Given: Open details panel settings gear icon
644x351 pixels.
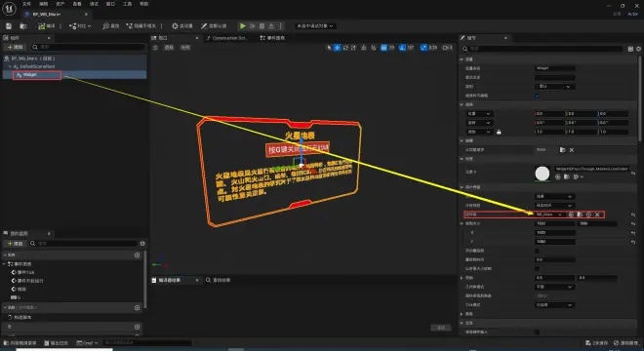Looking at the screenshot, I should (x=639, y=49).
